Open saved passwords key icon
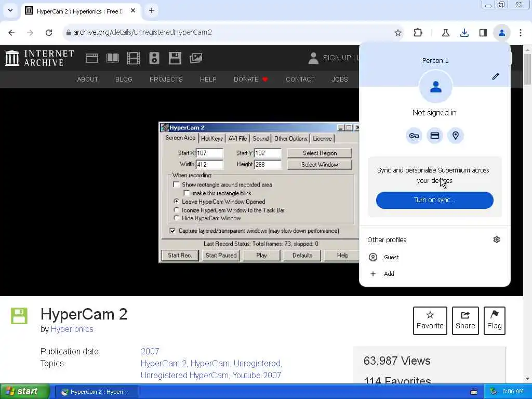 [414, 136]
